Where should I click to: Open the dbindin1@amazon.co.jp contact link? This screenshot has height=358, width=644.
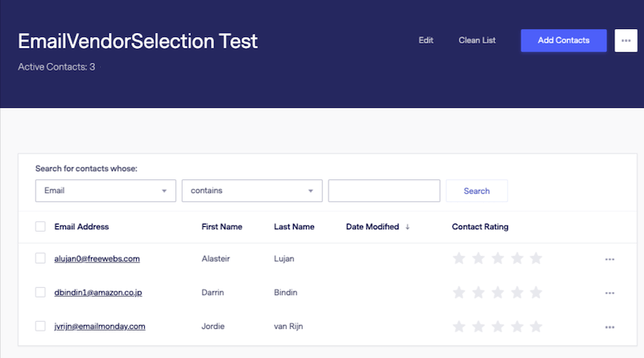coord(98,292)
